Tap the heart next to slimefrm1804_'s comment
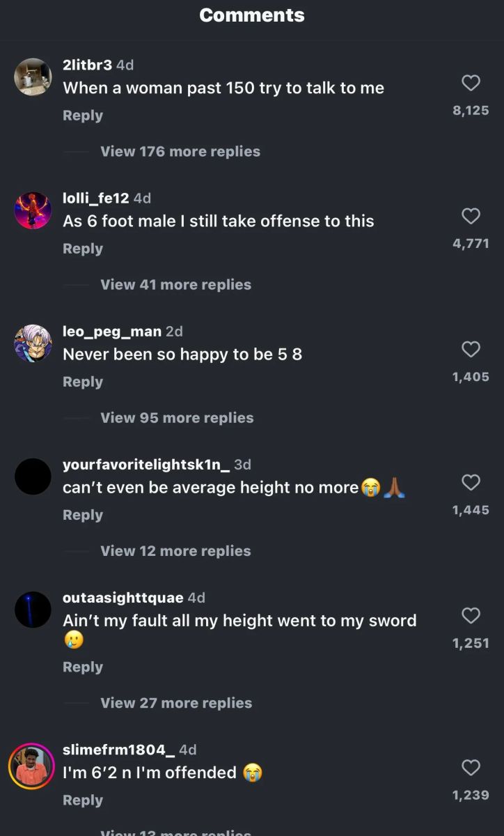The height and width of the screenshot is (836, 504). coord(471,767)
